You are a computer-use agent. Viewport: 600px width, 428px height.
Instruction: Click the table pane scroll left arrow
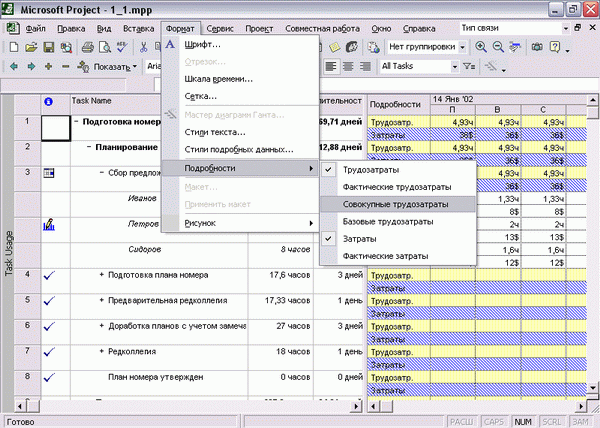coord(20,406)
